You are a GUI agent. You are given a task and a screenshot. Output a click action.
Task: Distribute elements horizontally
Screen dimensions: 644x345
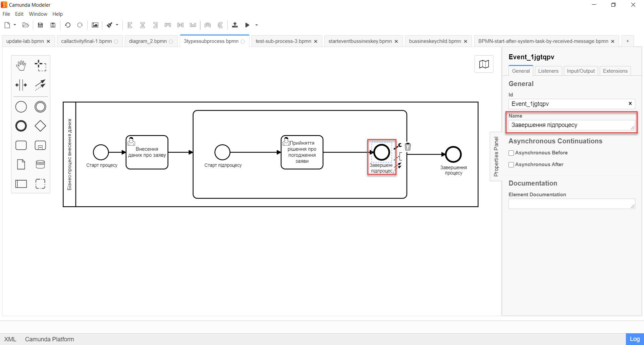(208, 25)
